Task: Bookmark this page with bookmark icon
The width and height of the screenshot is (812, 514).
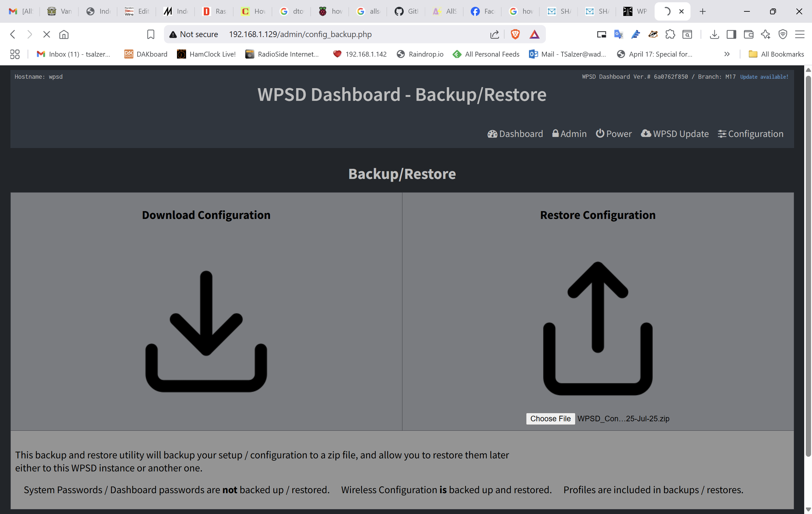Action: pyautogui.click(x=150, y=34)
